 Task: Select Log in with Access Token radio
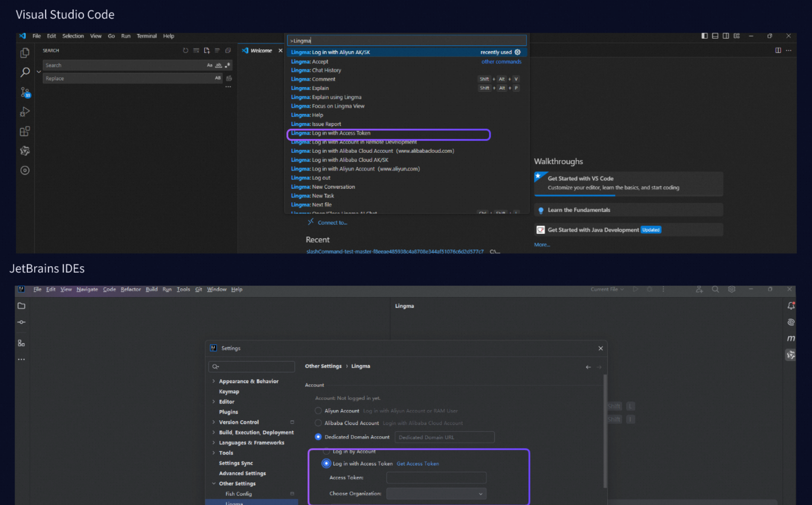(x=326, y=464)
